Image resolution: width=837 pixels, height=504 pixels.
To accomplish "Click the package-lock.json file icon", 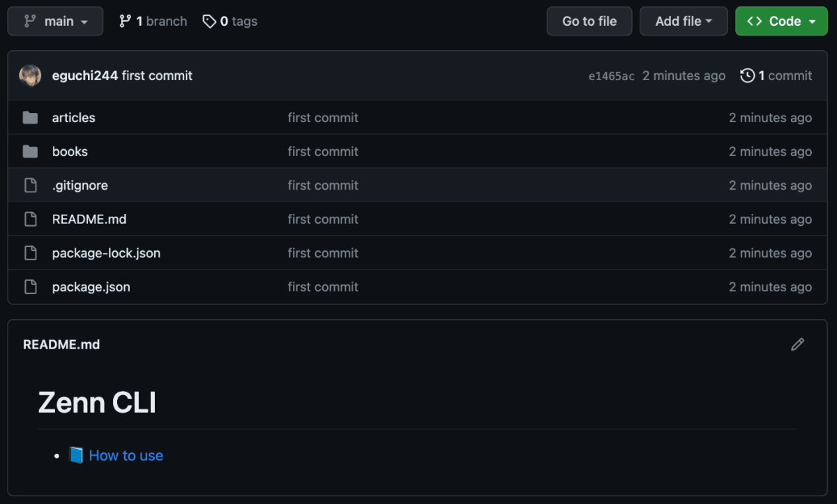I will point(30,253).
